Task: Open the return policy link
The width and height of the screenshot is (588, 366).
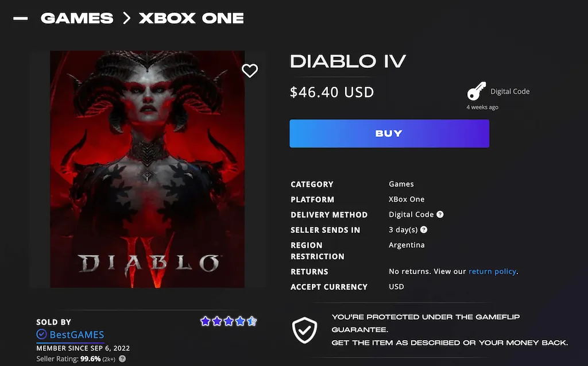Action: (x=492, y=271)
